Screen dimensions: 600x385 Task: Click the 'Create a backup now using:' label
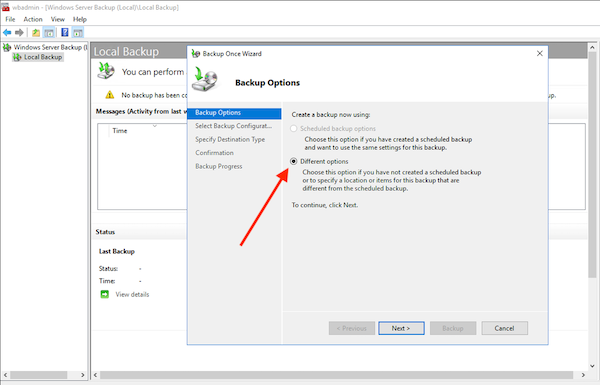point(331,115)
